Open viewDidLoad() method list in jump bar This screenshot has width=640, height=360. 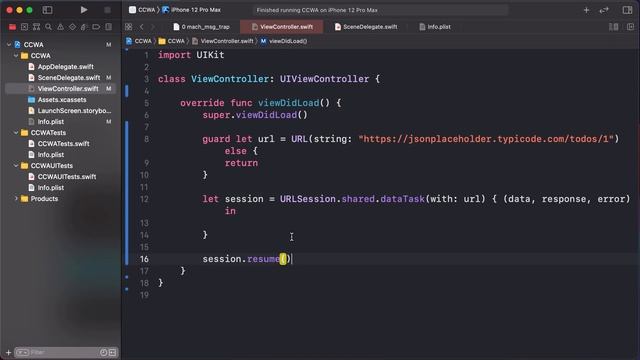(284, 41)
